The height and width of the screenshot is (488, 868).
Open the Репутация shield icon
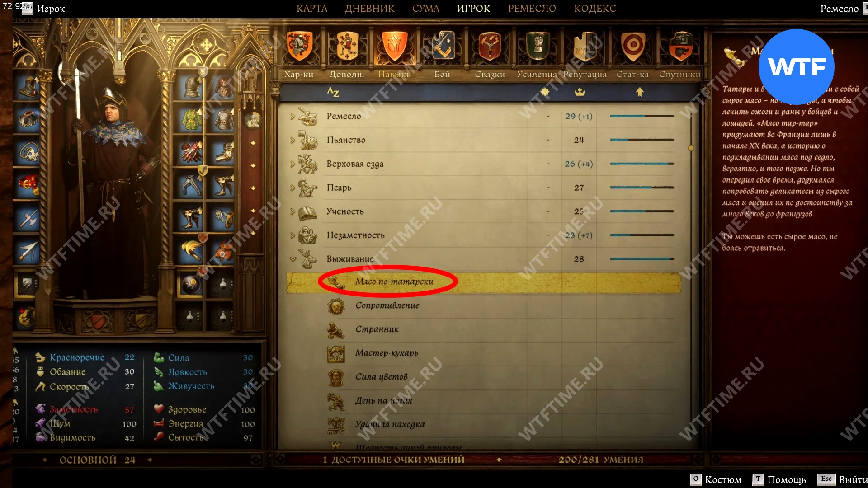tap(585, 47)
